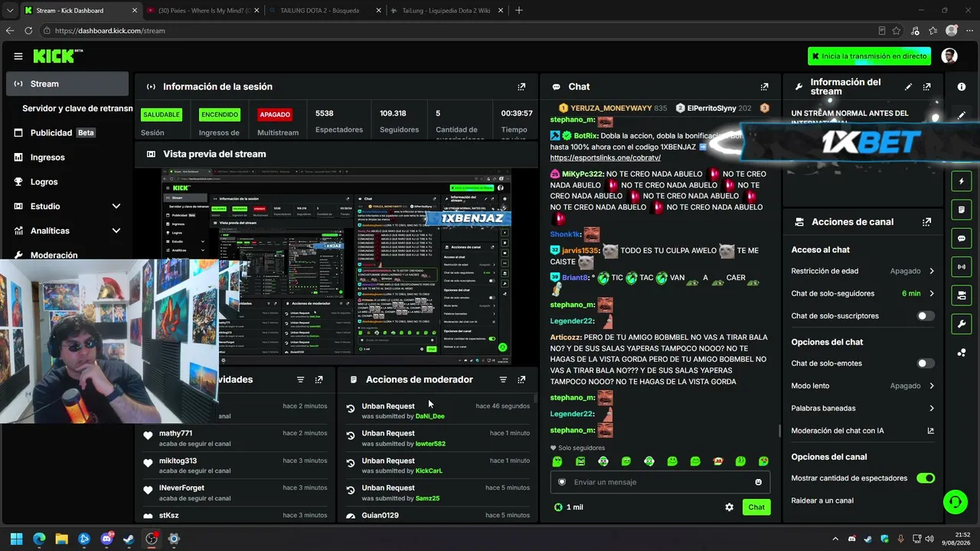Pop out the Acciones de canal panel
This screenshot has width=980, height=551.
point(927,222)
